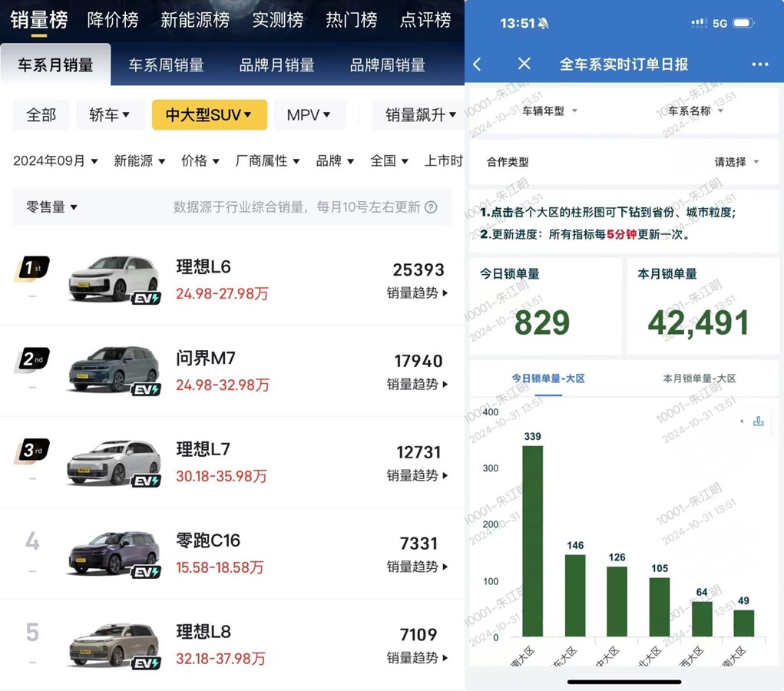The image size is (784, 691).
Task: Open the 问界M7 car thumbnail
Action: (x=114, y=370)
